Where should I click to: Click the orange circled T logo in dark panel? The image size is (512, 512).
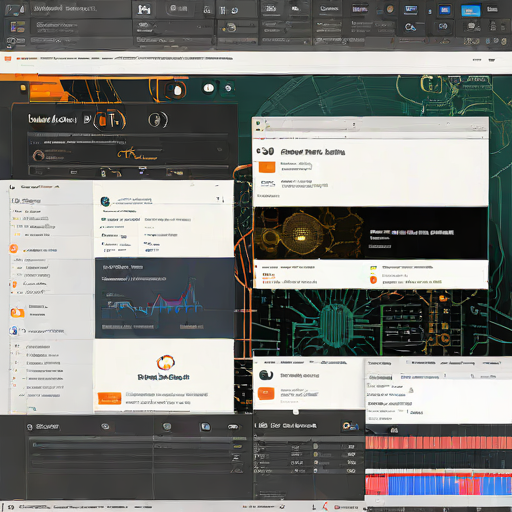tap(109, 120)
